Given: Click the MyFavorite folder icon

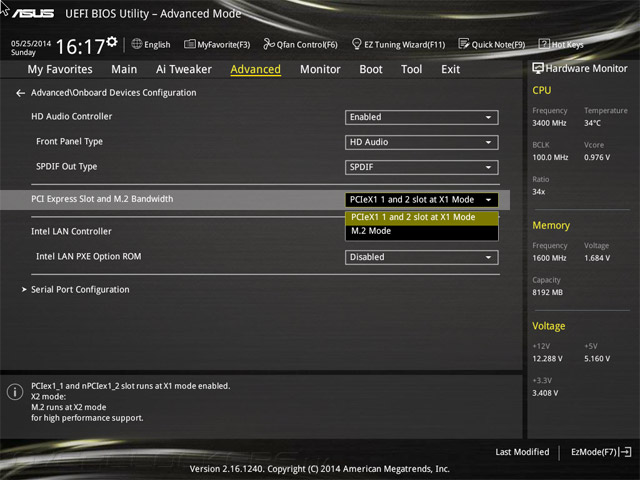Looking at the screenshot, I should [x=189, y=44].
